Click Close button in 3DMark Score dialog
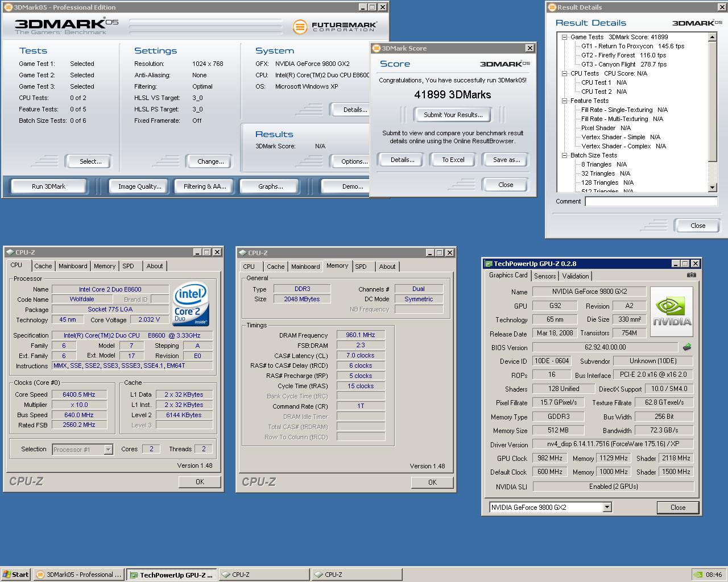The image size is (728, 582). click(x=506, y=185)
